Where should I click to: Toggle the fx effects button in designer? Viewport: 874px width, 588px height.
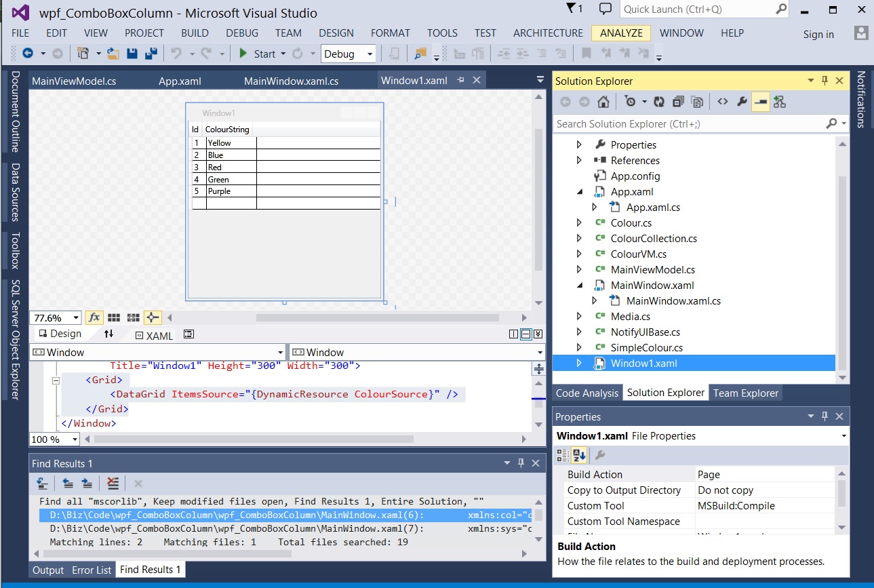click(94, 317)
